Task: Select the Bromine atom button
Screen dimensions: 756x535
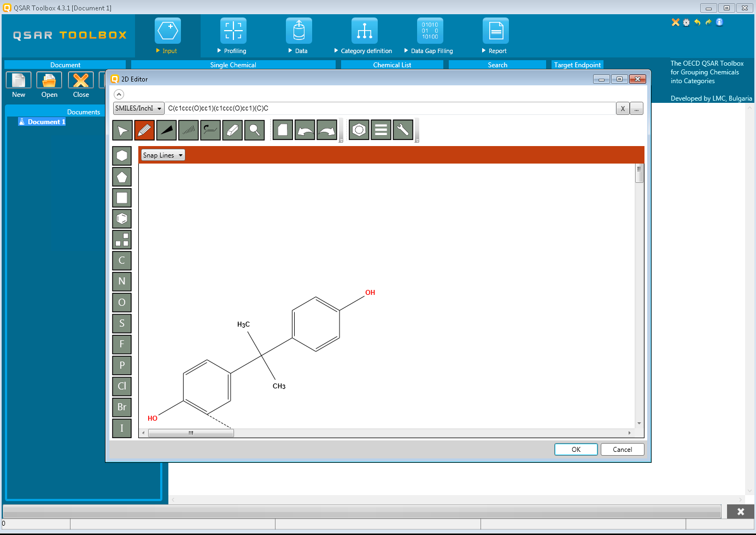Action: [x=122, y=407]
